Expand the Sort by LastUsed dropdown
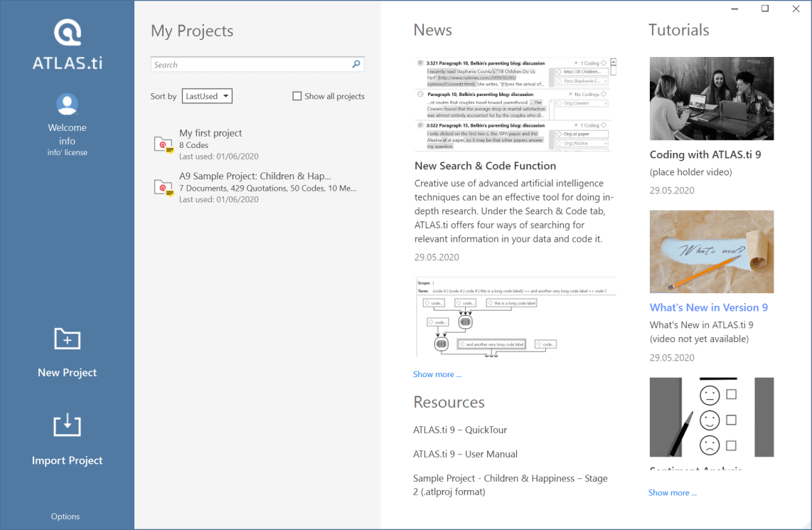Image resolution: width=812 pixels, height=530 pixels. (x=207, y=96)
